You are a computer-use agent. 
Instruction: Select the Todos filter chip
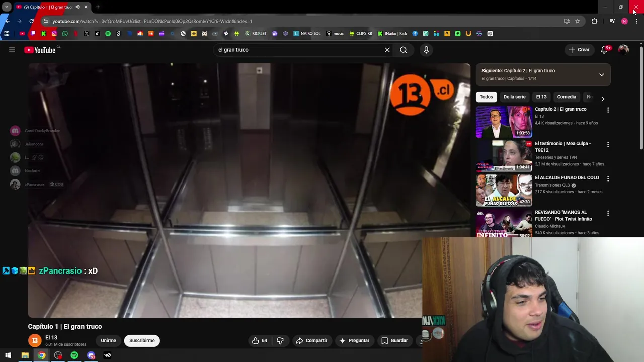point(486,97)
